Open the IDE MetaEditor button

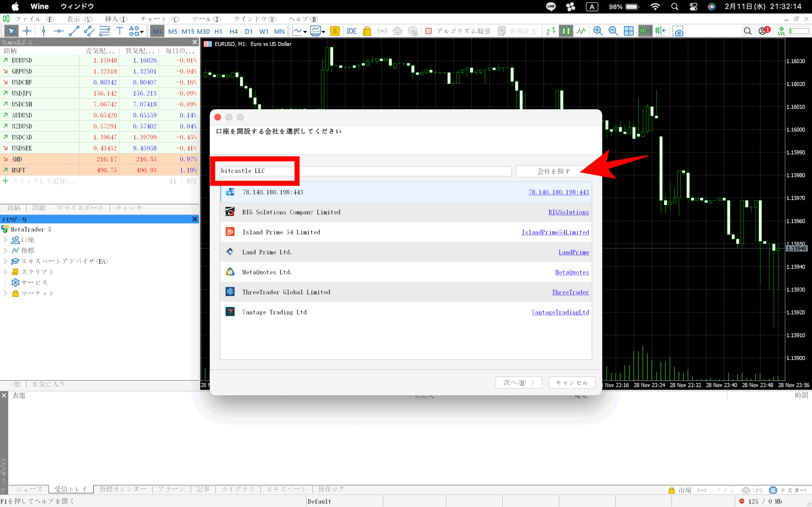click(351, 31)
